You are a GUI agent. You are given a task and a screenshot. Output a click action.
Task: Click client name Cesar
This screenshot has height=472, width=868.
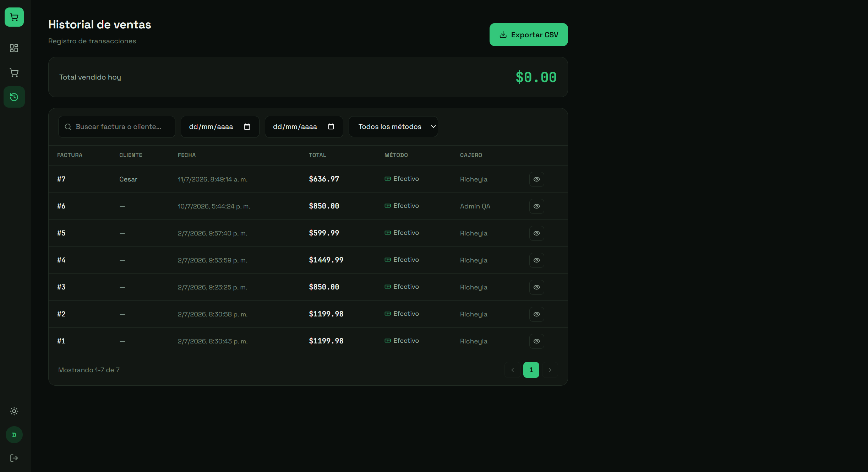click(128, 179)
